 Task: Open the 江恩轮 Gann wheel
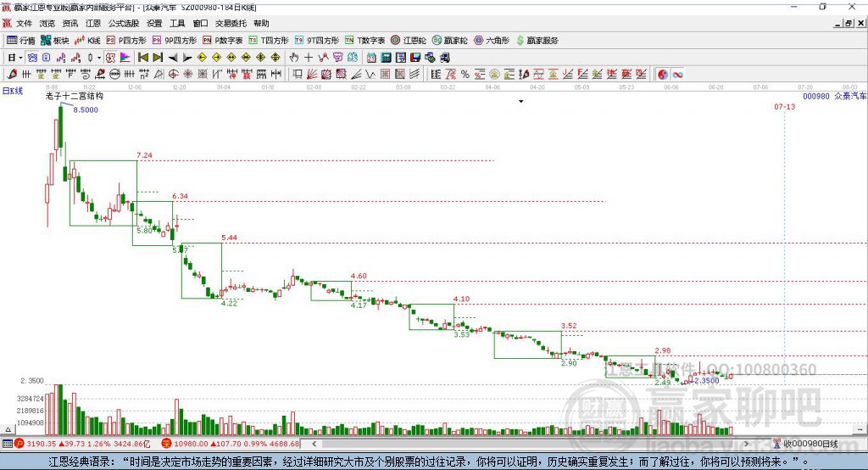pos(409,41)
